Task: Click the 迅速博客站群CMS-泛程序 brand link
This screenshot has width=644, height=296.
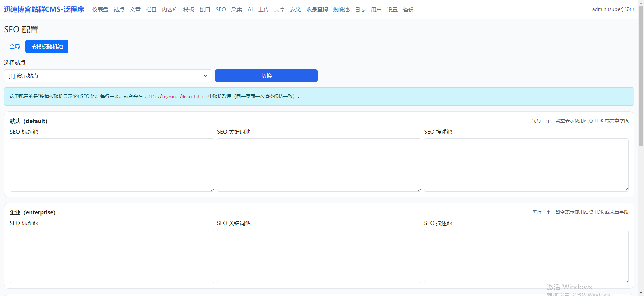Action: pos(44,9)
